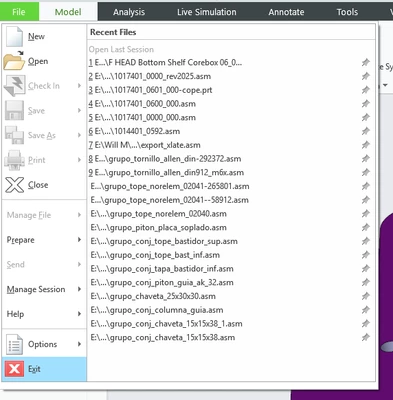Open grupo_tope_norelem_02041--58912.asm

point(170,200)
